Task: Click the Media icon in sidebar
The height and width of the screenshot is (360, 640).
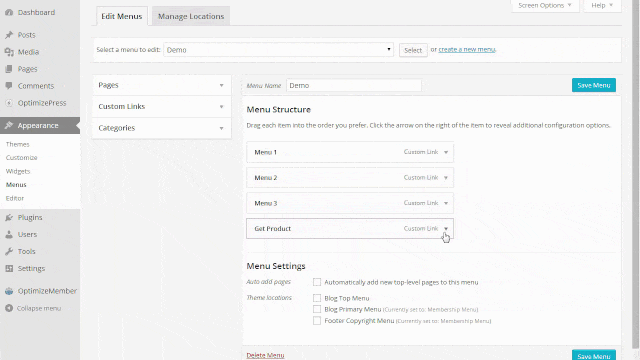Action: (x=9, y=52)
